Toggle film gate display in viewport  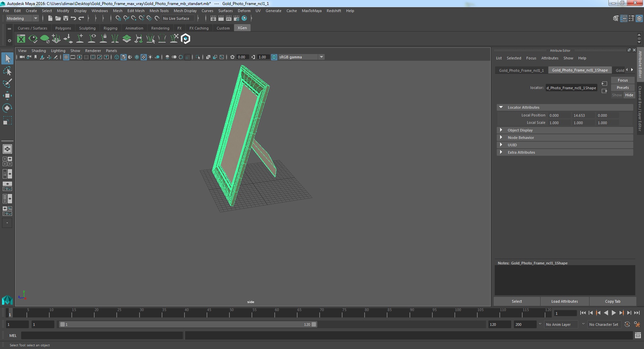coord(73,57)
